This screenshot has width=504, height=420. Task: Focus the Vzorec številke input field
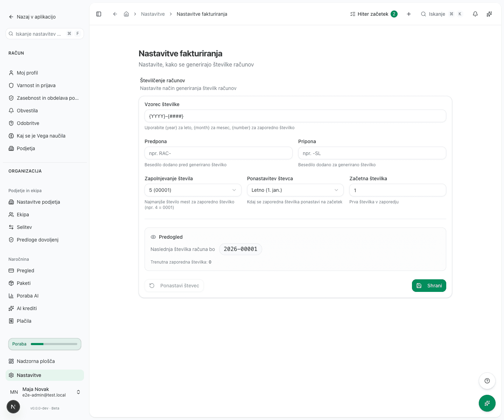(295, 116)
